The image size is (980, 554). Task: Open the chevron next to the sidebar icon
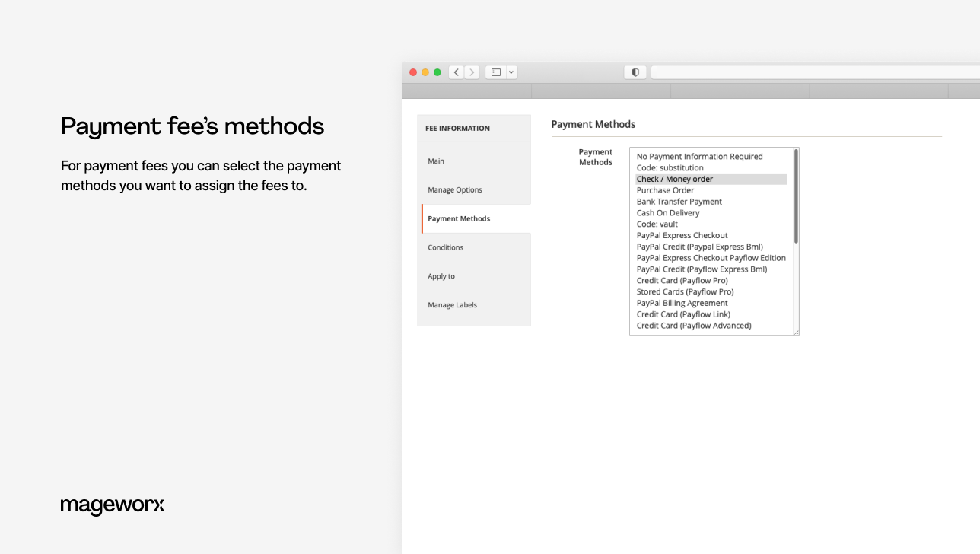(510, 72)
